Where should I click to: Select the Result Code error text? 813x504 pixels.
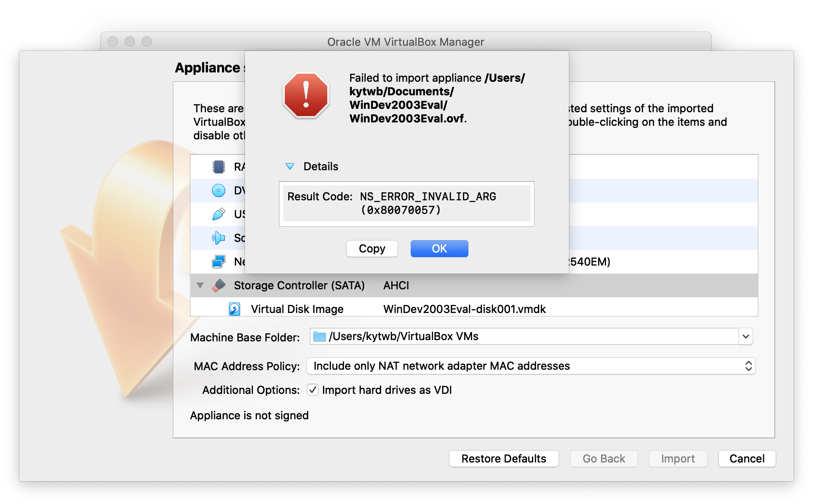tap(406, 203)
